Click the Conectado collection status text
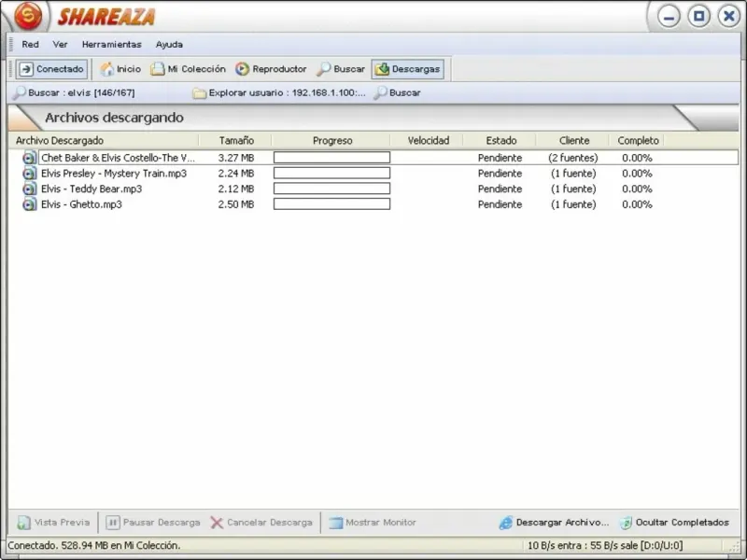The height and width of the screenshot is (560, 747). point(94,546)
